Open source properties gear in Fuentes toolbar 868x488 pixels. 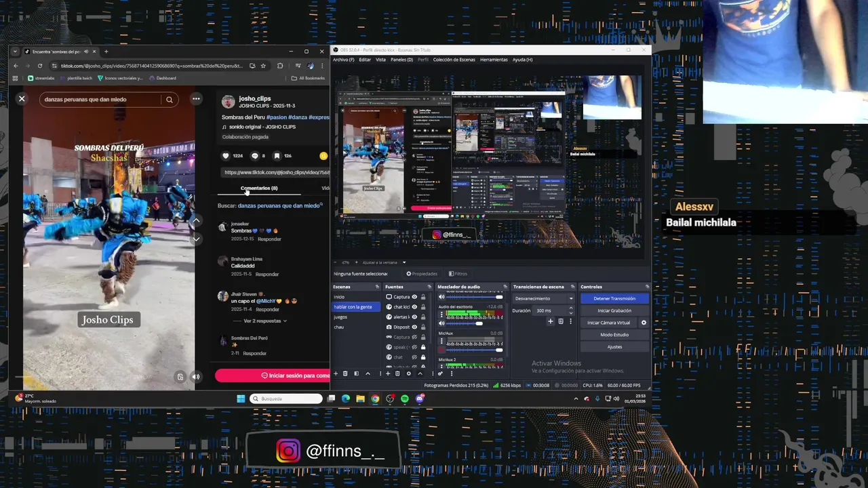[x=408, y=373]
